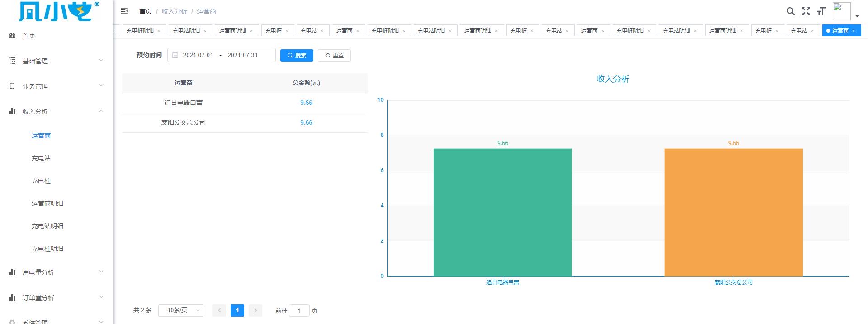The height and width of the screenshot is (324, 868).
Task: Click the orange 襄阳公交总公司 chart bar
Action: click(733, 212)
